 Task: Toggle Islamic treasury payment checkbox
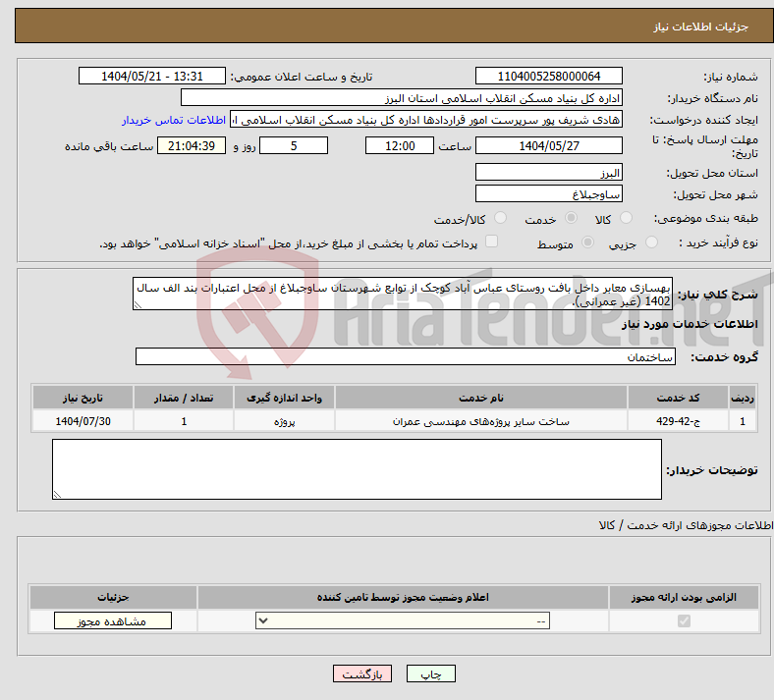pos(491,242)
